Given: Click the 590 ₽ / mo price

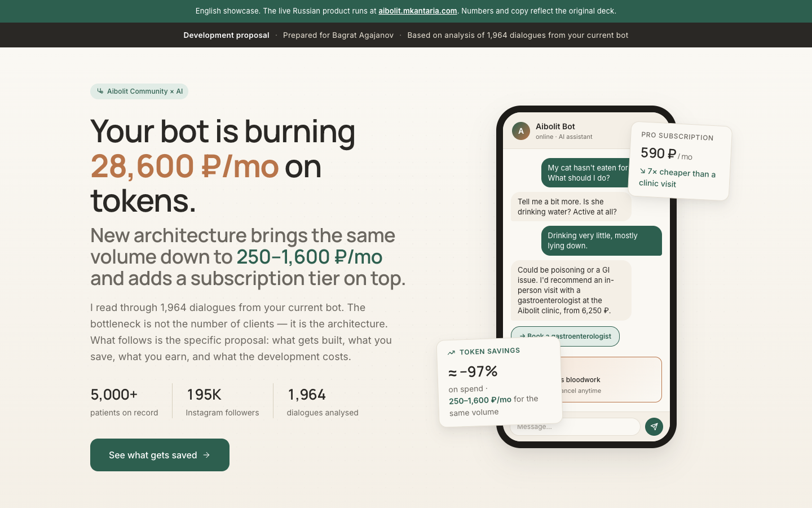Looking at the screenshot, I should click(667, 154).
